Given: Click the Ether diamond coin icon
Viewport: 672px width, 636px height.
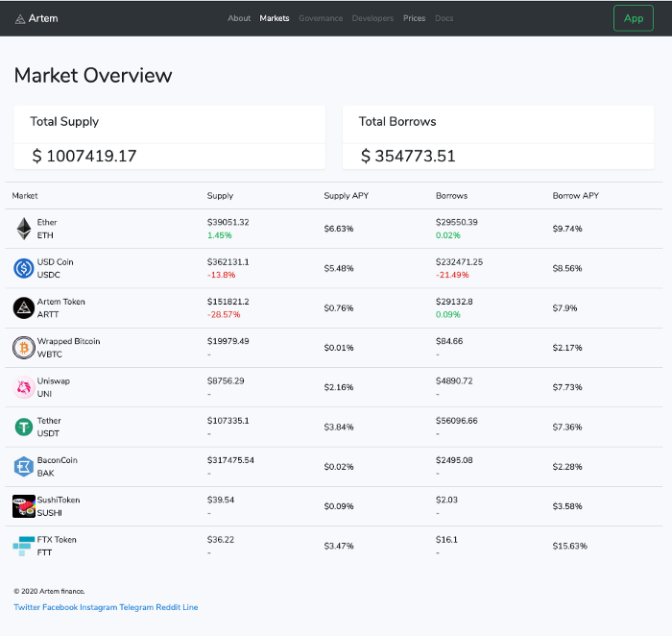Looking at the screenshot, I should pos(24,229).
